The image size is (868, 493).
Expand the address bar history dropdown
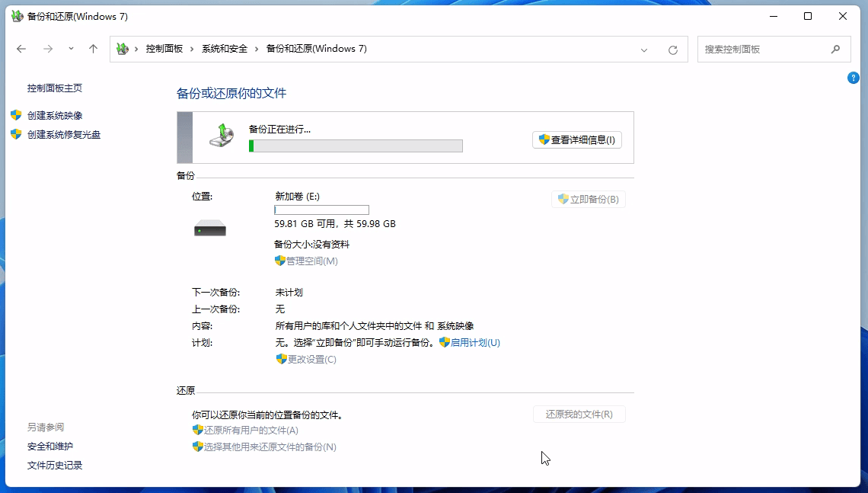(x=644, y=50)
